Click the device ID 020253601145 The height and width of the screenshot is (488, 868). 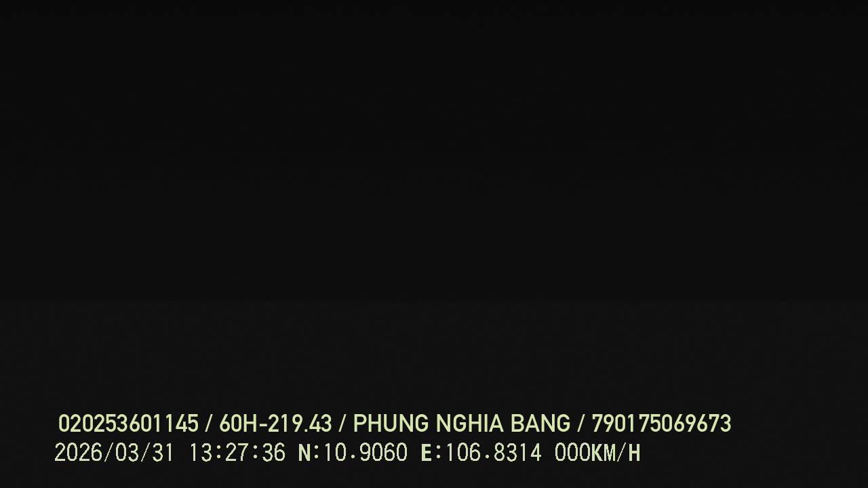pyautogui.click(x=128, y=424)
